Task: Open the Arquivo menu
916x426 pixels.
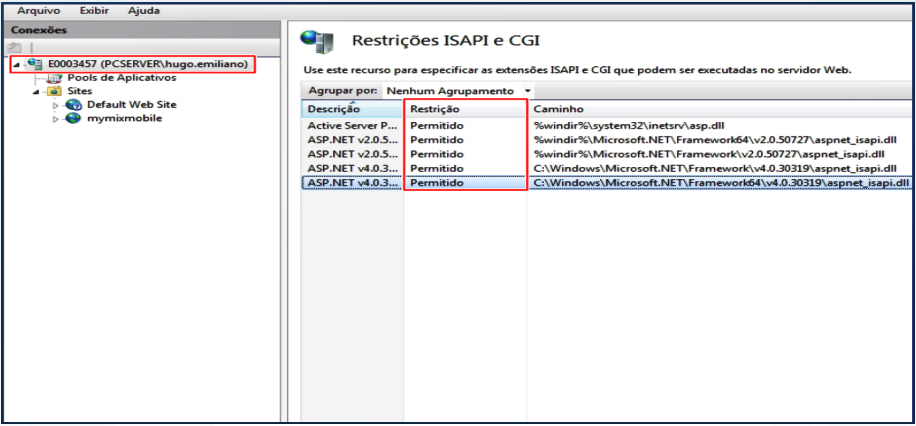Action: [x=38, y=11]
